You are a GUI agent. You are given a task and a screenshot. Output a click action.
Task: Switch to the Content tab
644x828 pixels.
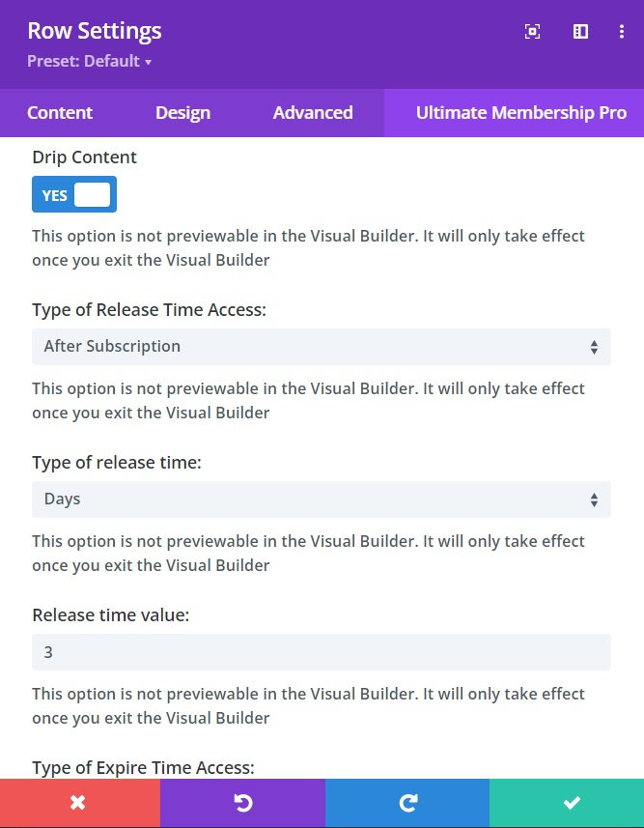pyautogui.click(x=60, y=113)
